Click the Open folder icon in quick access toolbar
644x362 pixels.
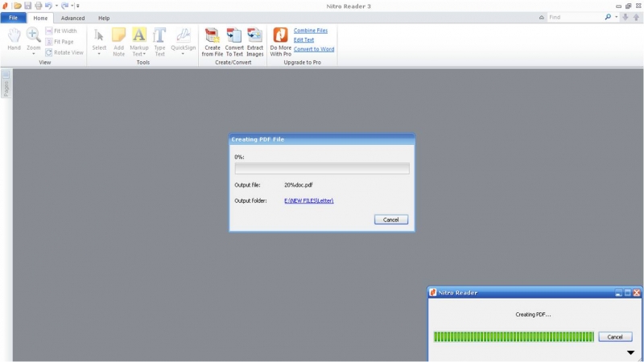pyautogui.click(x=17, y=6)
